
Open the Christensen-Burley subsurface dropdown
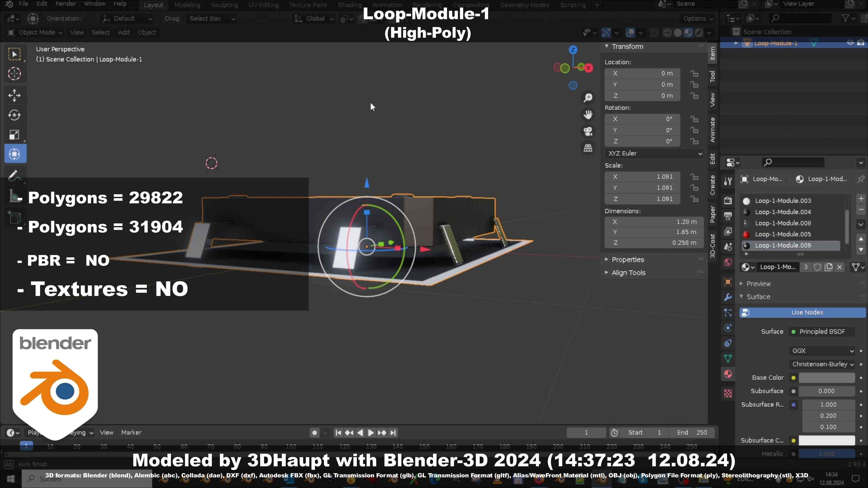point(821,364)
